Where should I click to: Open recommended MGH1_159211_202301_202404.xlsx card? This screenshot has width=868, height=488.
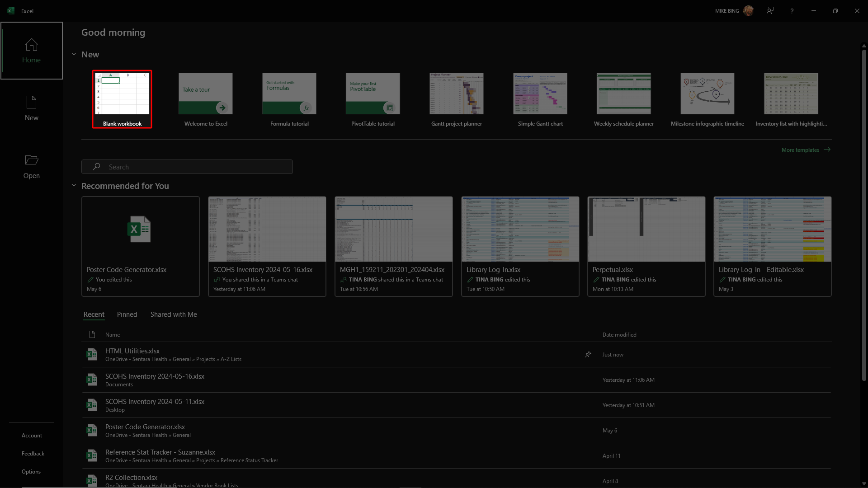(x=394, y=246)
